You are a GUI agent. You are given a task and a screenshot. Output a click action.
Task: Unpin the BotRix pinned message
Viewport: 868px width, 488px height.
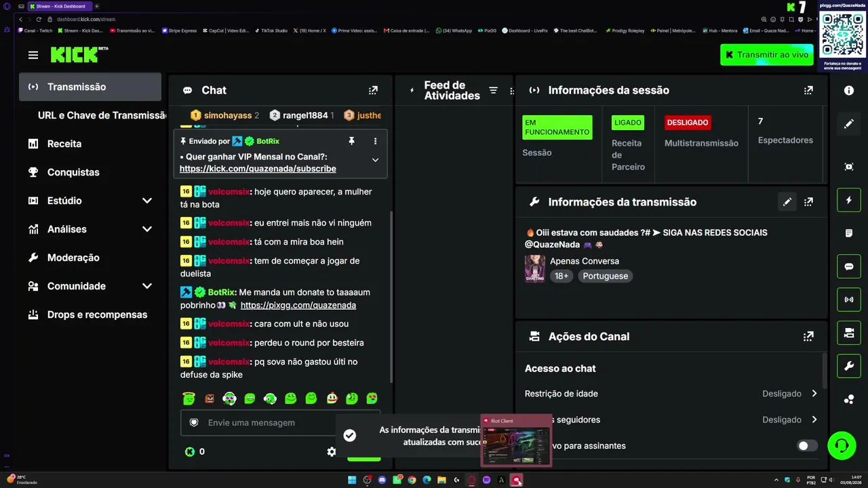351,141
